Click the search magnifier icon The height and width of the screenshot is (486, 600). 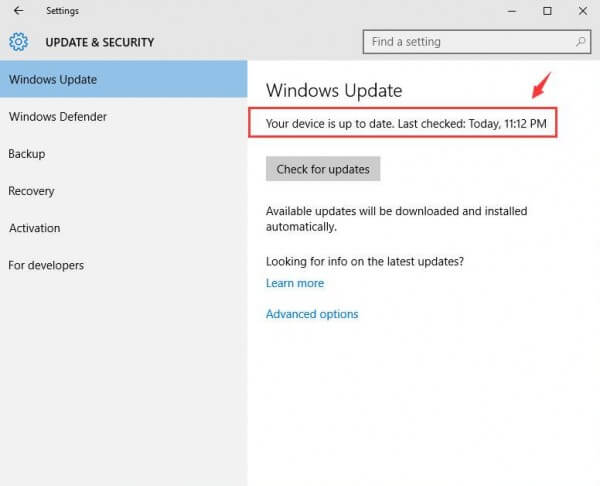click(x=580, y=42)
